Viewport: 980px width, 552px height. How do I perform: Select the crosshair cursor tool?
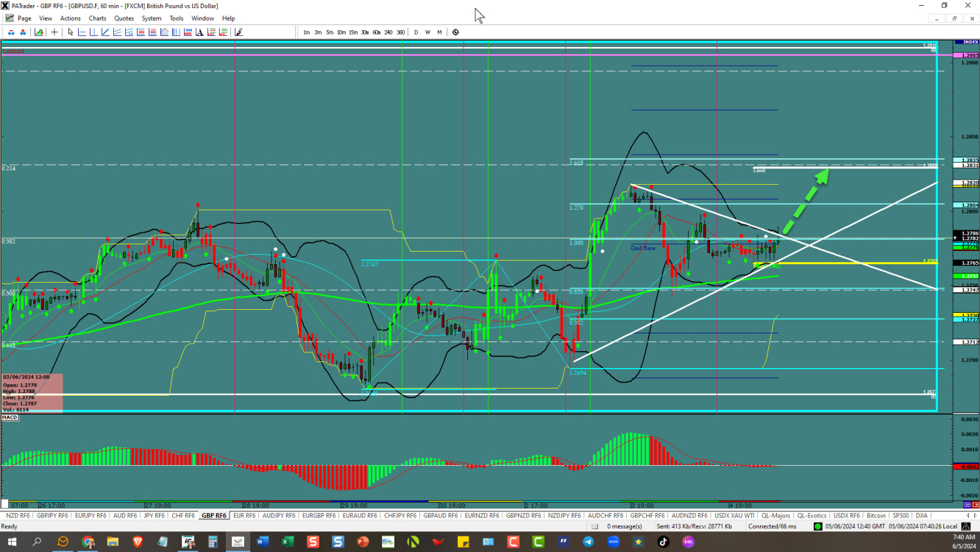54,32
